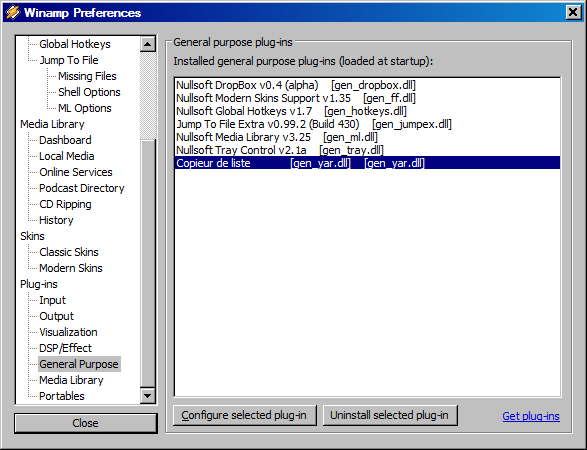Click the Close button below the tree
The height and width of the screenshot is (450, 587).
pyautogui.click(x=85, y=423)
